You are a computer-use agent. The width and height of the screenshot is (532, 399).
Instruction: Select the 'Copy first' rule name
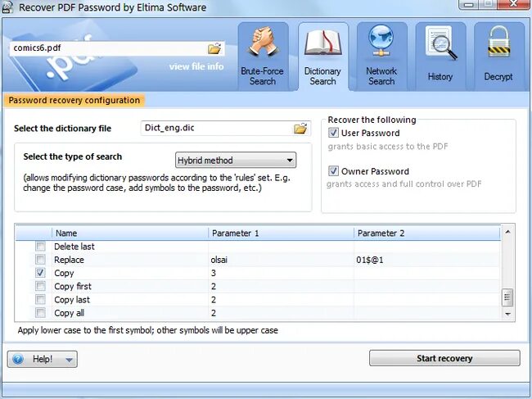click(x=73, y=286)
